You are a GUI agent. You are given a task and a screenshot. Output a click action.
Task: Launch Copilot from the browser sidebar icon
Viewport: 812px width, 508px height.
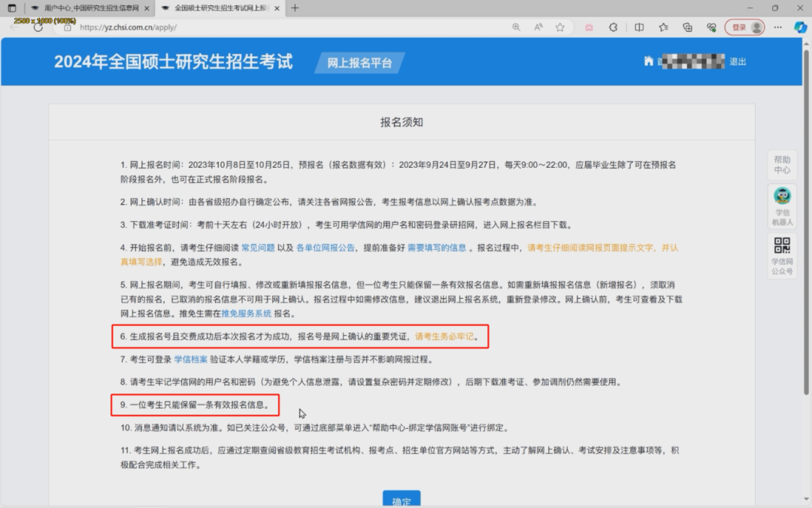click(x=801, y=27)
